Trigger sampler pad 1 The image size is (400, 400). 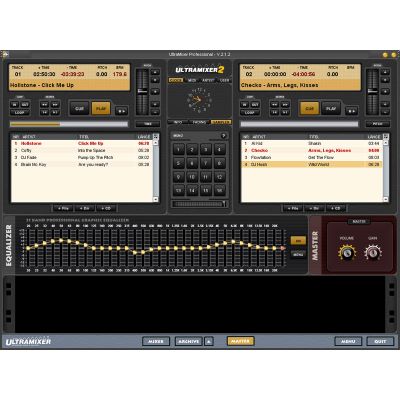click(x=178, y=150)
